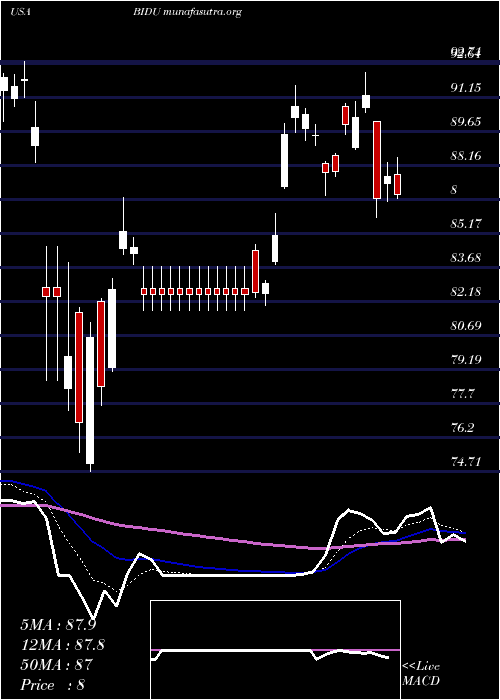The height and width of the screenshot is (700, 500).
Task: Select the 85.17 price axis label
Action: (x=466, y=223)
